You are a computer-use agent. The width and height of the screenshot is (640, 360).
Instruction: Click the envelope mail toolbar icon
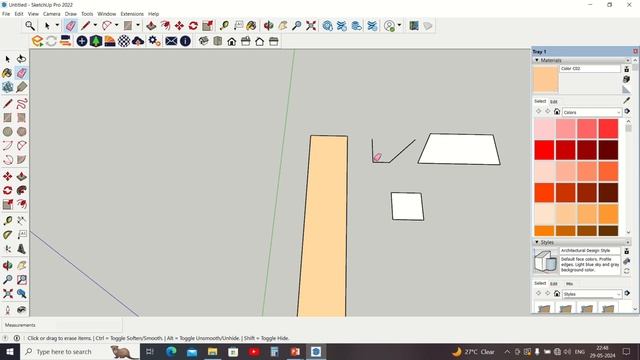(x=171, y=41)
